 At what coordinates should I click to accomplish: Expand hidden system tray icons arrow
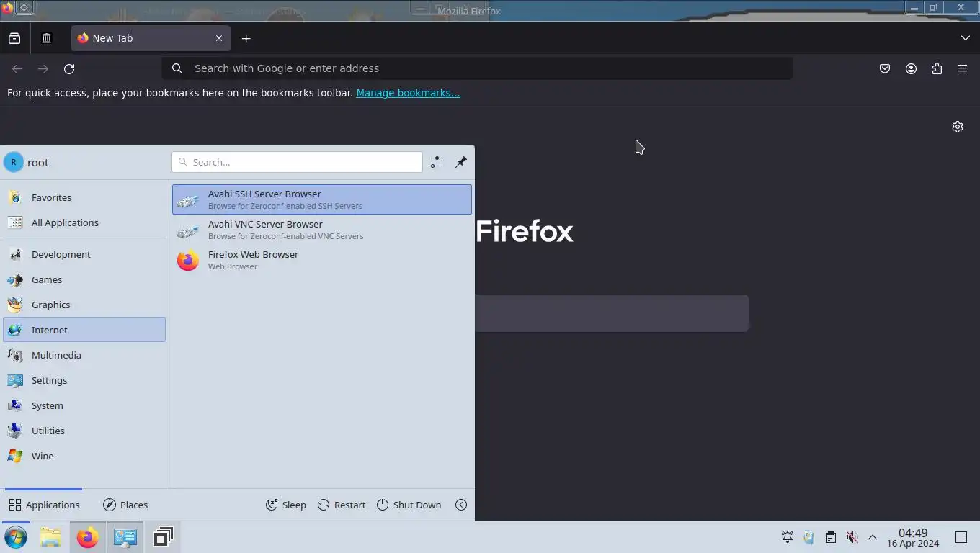coord(873,537)
